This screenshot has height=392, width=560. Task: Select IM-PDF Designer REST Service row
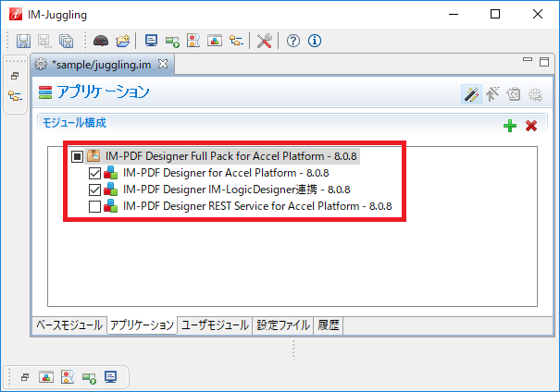click(x=257, y=206)
